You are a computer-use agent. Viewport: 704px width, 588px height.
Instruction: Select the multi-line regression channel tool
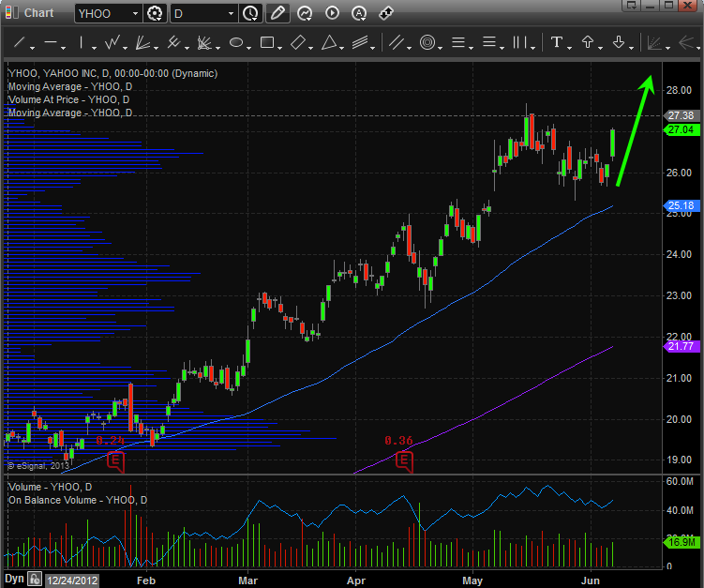click(x=360, y=43)
